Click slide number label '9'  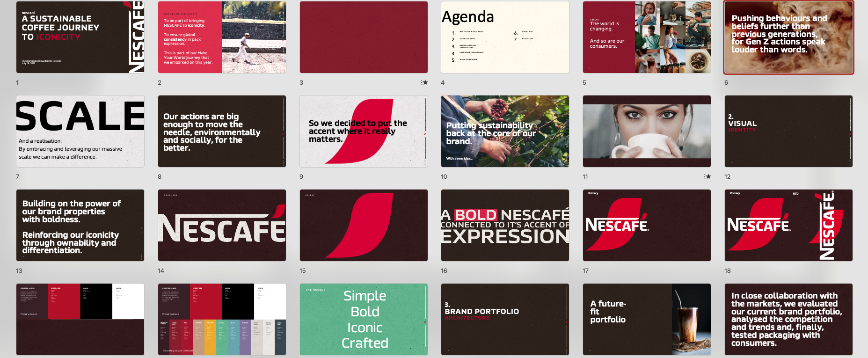pyautogui.click(x=301, y=176)
